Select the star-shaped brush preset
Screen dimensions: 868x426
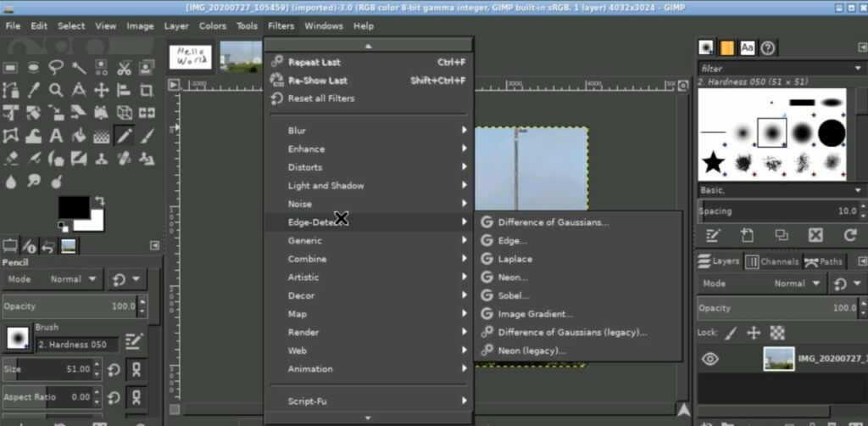pos(714,162)
